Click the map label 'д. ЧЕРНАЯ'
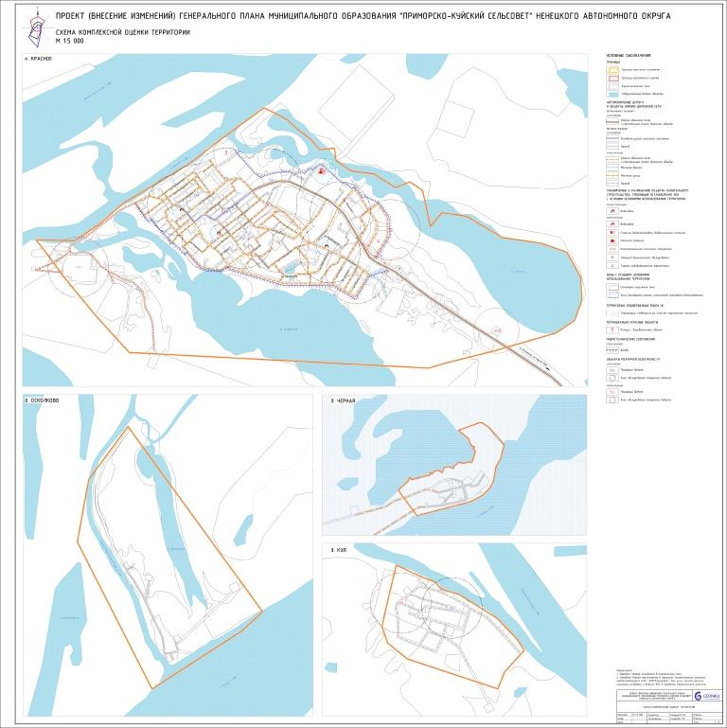This screenshot has width=727, height=728. [x=343, y=400]
